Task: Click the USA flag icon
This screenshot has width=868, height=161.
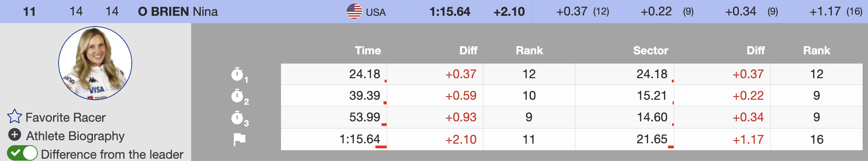Action: coord(354,11)
